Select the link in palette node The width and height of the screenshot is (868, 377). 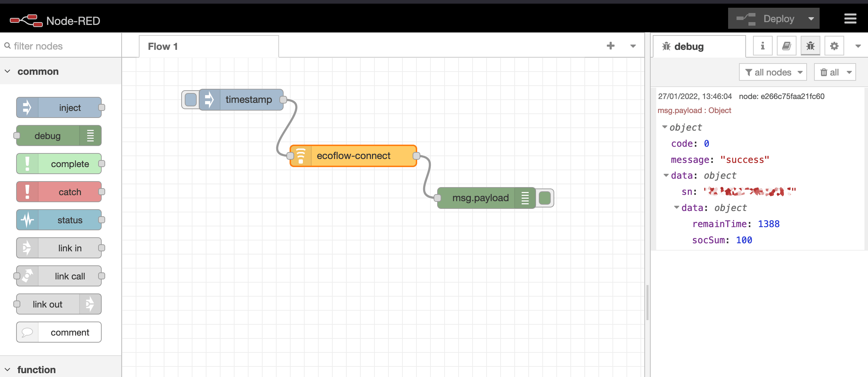tap(59, 248)
